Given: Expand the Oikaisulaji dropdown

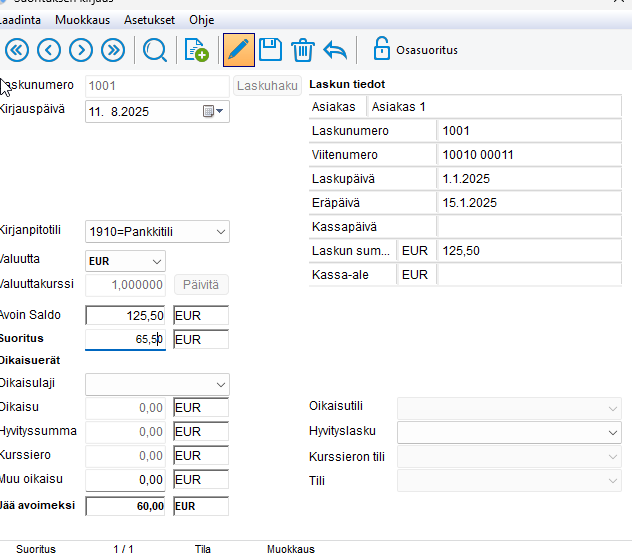Looking at the screenshot, I should pyautogui.click(x=221, y=384).
